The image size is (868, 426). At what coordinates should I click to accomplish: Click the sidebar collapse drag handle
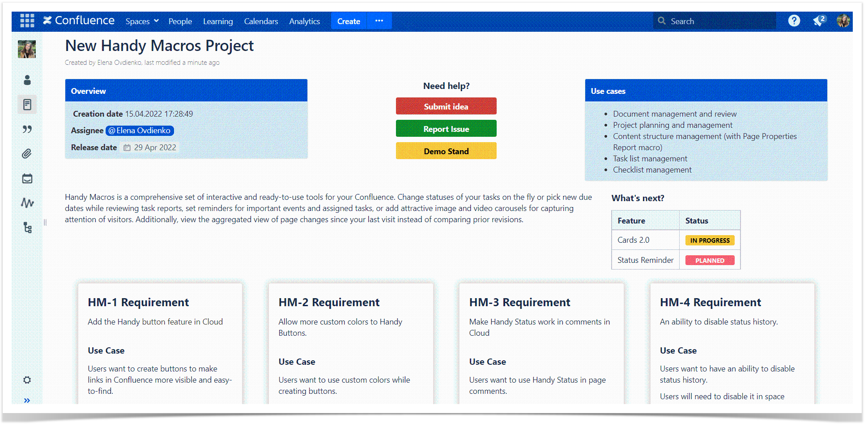tap(45, 222)
